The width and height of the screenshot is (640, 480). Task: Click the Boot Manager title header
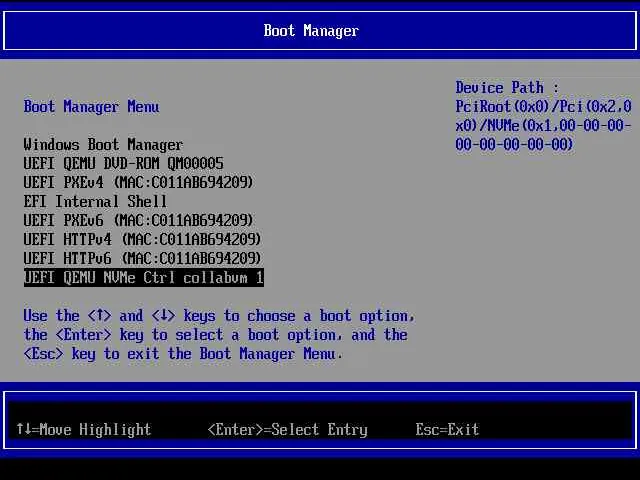click(311, 31)
